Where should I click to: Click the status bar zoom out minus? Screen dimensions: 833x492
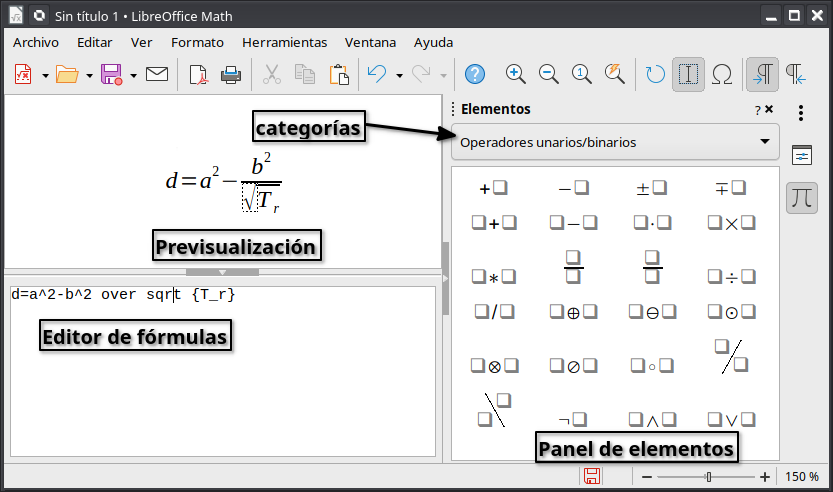pos(647,477)
